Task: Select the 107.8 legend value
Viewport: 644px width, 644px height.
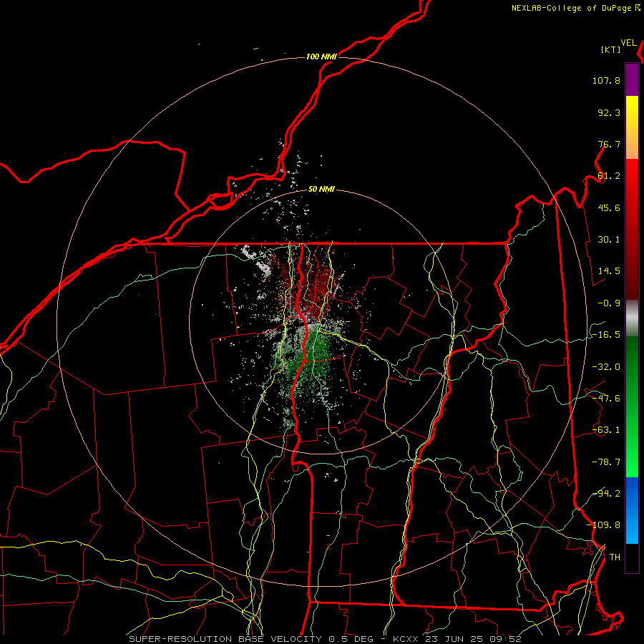Action: 606,80
